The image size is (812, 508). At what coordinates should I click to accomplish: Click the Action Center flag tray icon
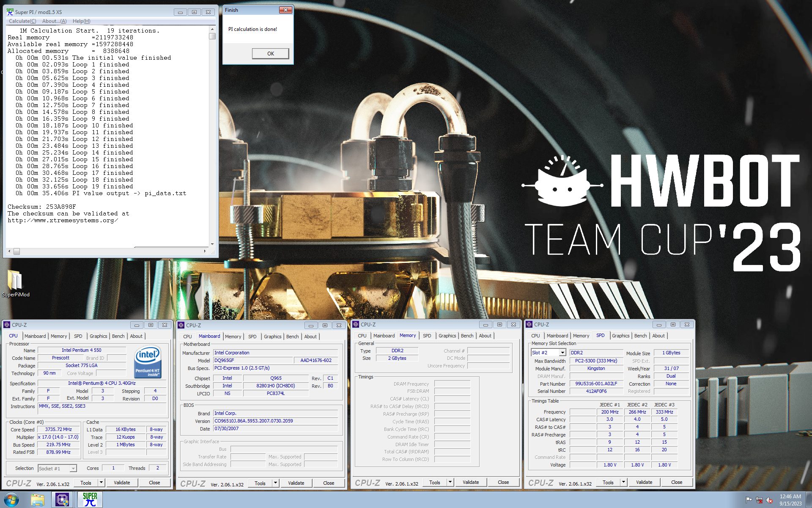[749, 500]
